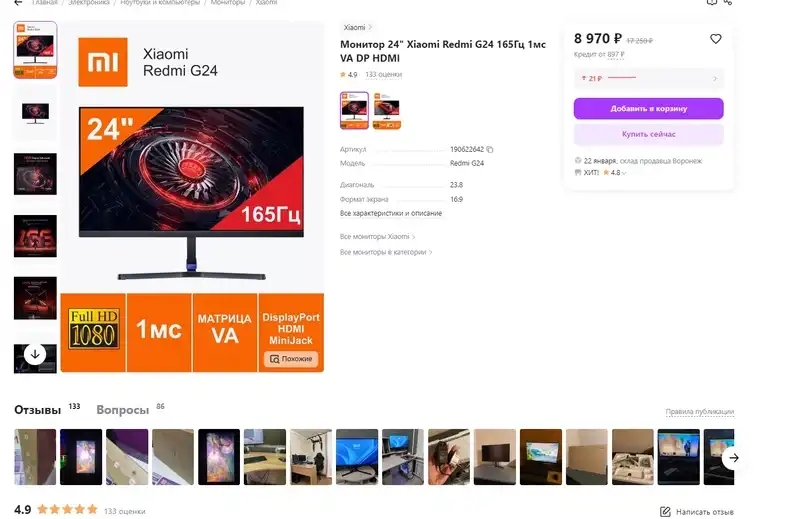Add product to favorites with heart icon
The height and width of the screenshot is (519, 807).
tap(715, 39)
